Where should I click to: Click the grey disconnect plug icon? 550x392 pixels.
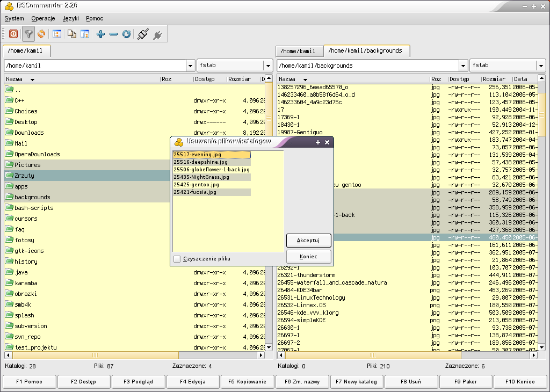click(157, 35)
